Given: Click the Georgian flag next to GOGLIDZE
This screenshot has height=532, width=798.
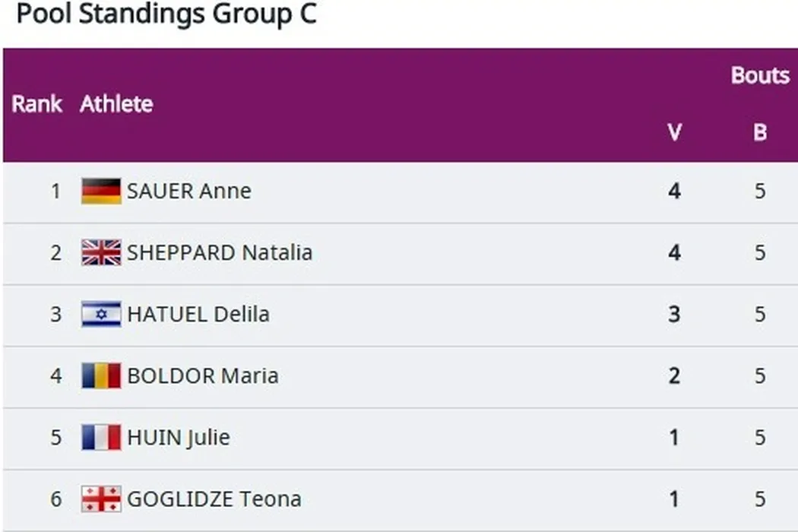Looking at the screenshot, I should point(101,499).
